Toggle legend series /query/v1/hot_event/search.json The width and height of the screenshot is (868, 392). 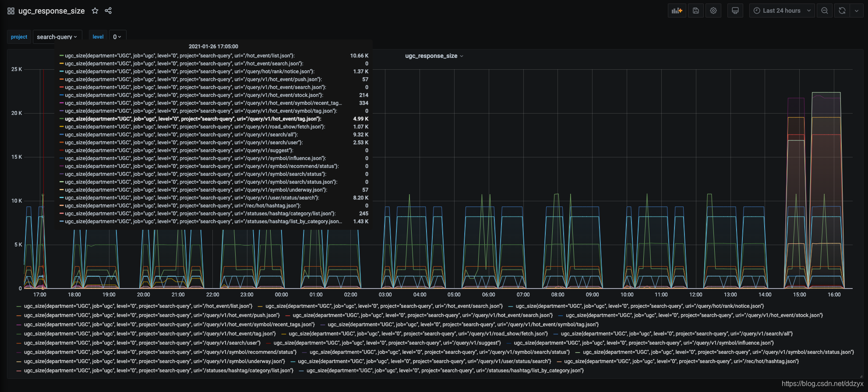(423, 315)
